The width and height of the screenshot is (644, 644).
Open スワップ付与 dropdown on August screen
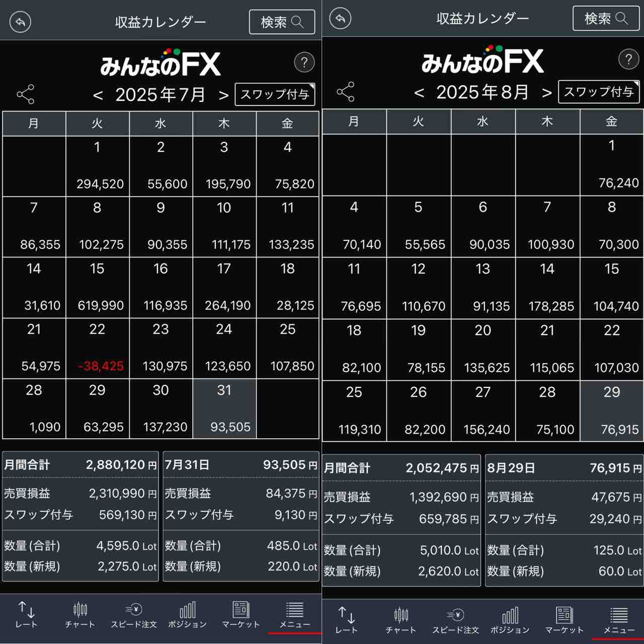[599, 92]
